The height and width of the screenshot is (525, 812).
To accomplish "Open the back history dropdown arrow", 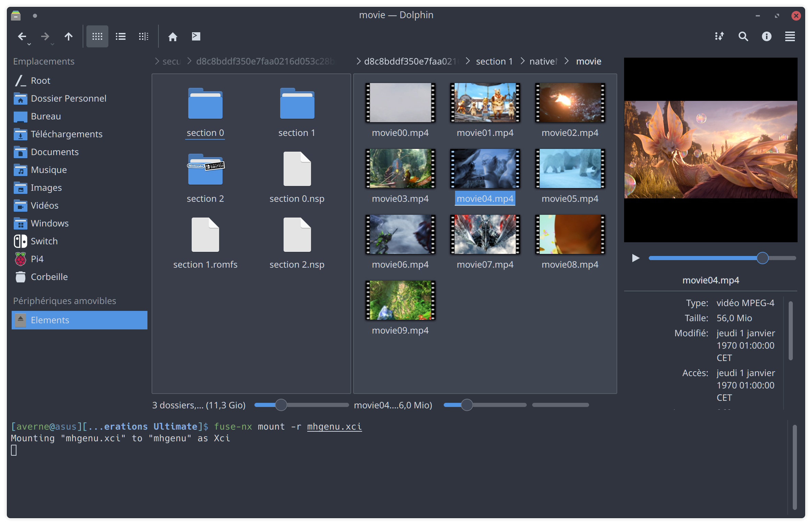I will coord(29,44).
